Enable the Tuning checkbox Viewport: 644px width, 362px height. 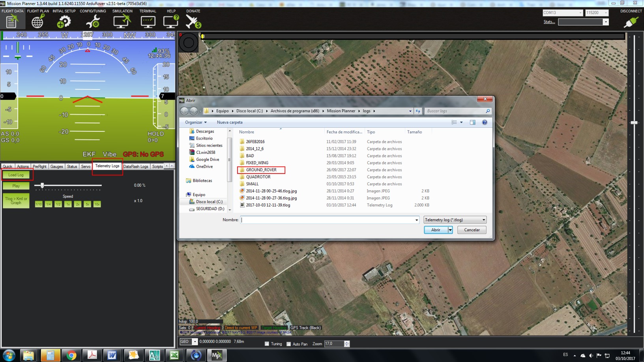click(267, 344)
